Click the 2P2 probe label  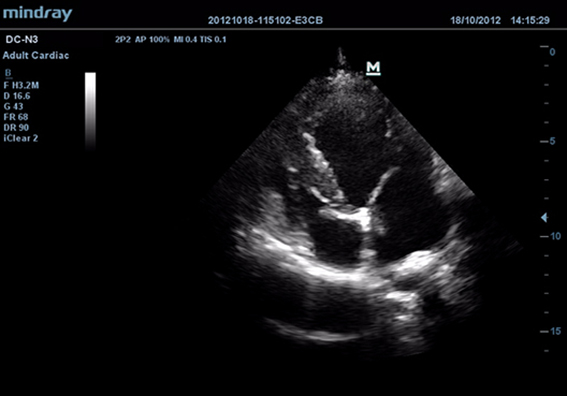pos(123,39)
